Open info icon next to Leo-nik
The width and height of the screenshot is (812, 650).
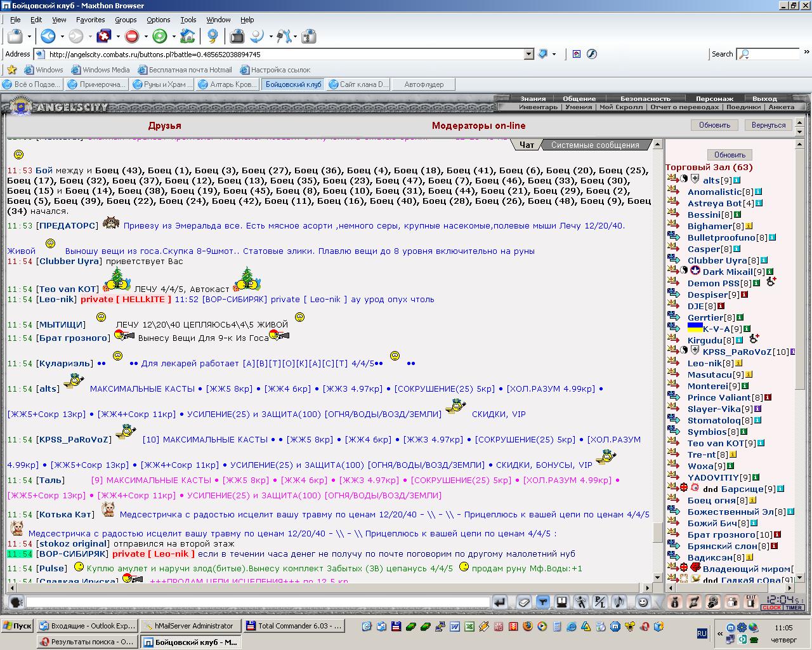coord(739,363)
